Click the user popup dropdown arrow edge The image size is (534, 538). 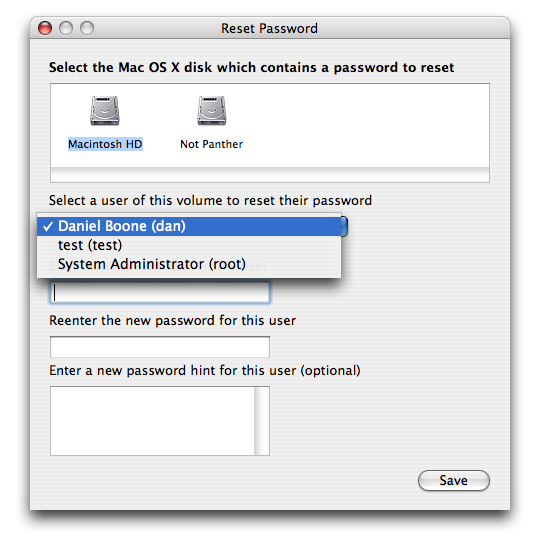click(x=345, y=226)
